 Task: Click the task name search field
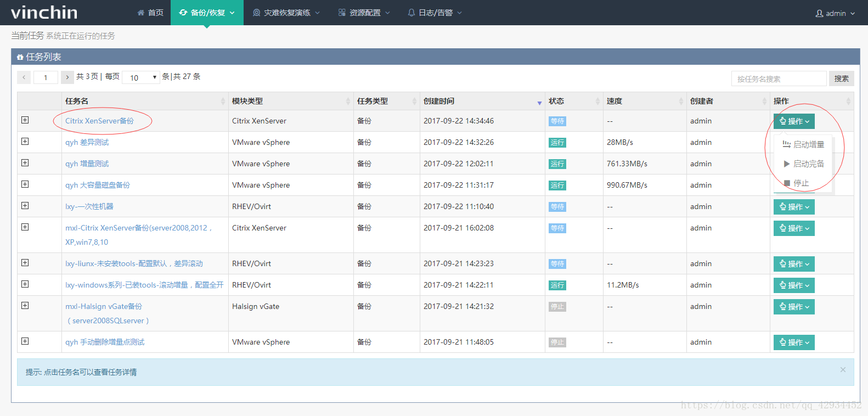pyautogui.click(x=778, y=78)
